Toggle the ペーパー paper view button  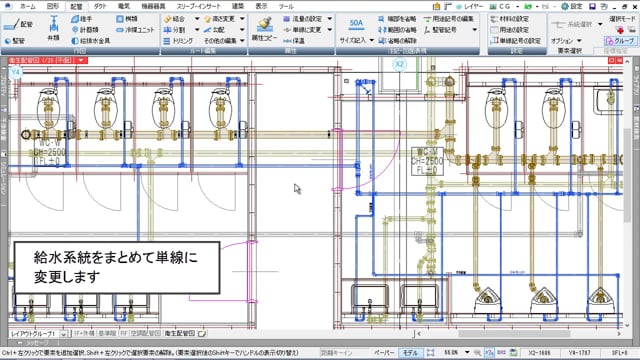[x=384, y=353]
